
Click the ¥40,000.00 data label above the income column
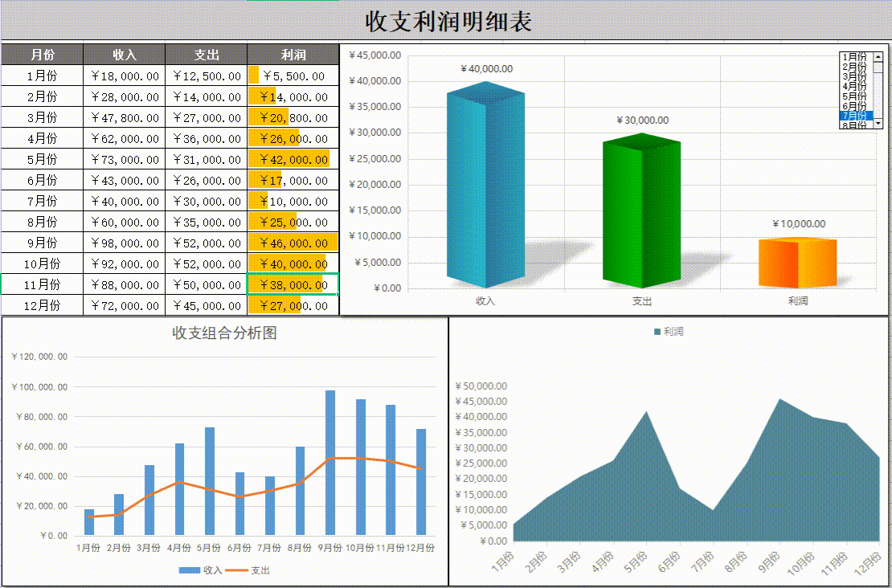(x=485, y=69)
